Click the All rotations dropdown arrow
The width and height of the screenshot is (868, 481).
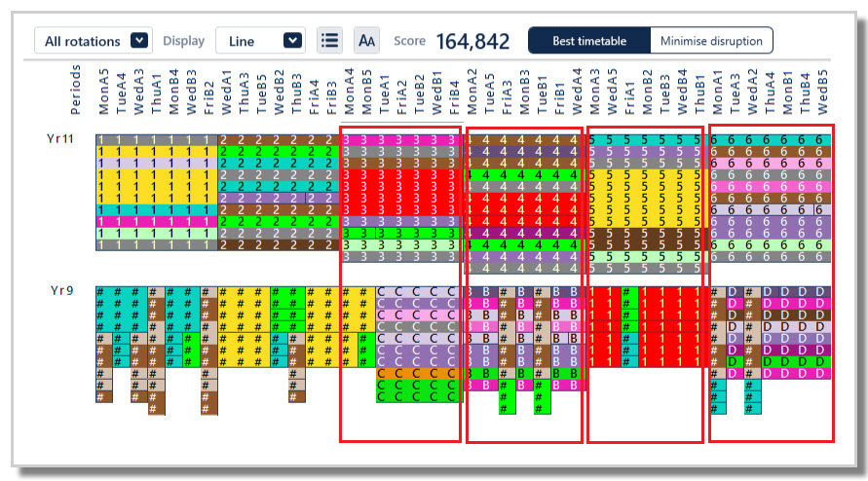point(139,40)
